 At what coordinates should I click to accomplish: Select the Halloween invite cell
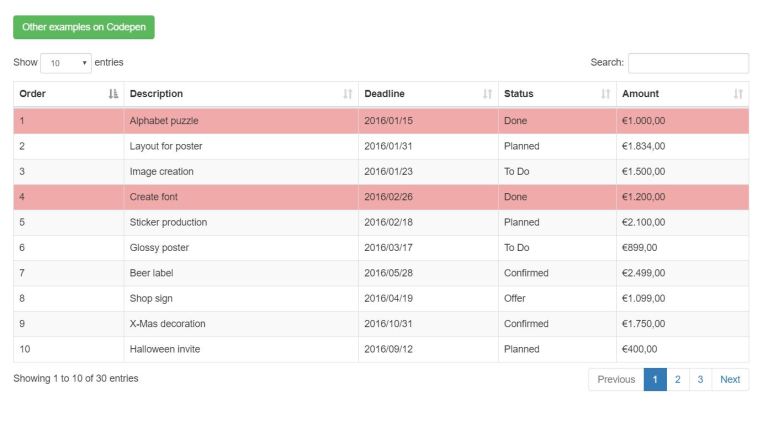(241, 349)
